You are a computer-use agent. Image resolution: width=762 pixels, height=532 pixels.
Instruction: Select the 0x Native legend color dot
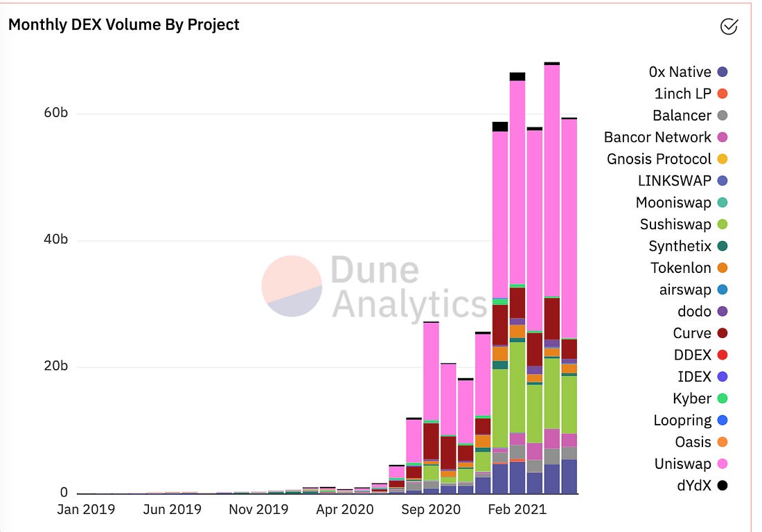723,72
